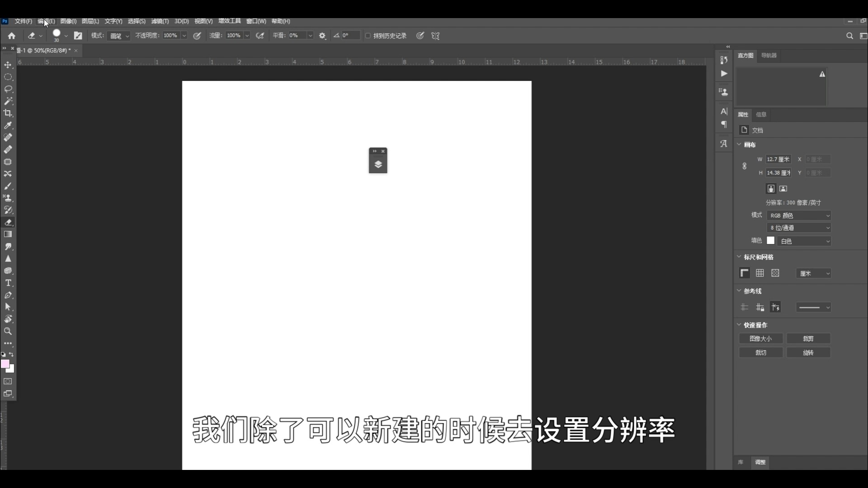The height and width of the screenshot is (488, 868).
Task: Select the Lasso tool
Action: click(8, 89)
